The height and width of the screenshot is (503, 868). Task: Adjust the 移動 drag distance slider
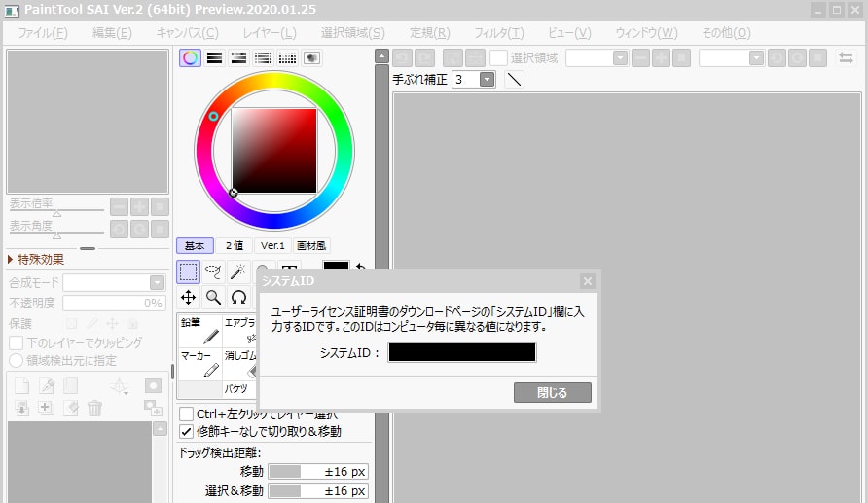pos(318,472)
